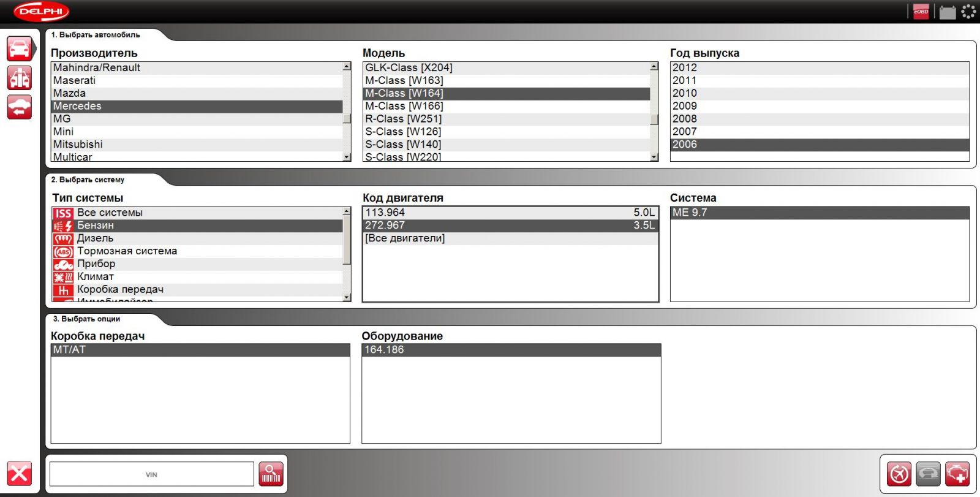
Task: Select the VIN input field
Action: [151, 474]
